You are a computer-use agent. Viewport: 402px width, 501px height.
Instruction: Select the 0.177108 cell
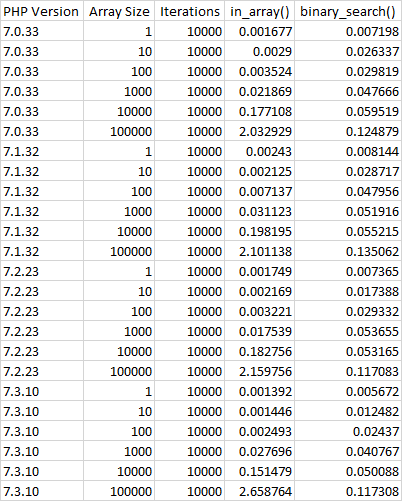point(260,111)
